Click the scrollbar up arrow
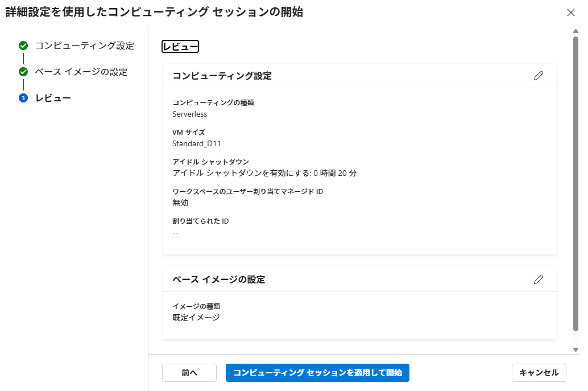 click(575, 31)
